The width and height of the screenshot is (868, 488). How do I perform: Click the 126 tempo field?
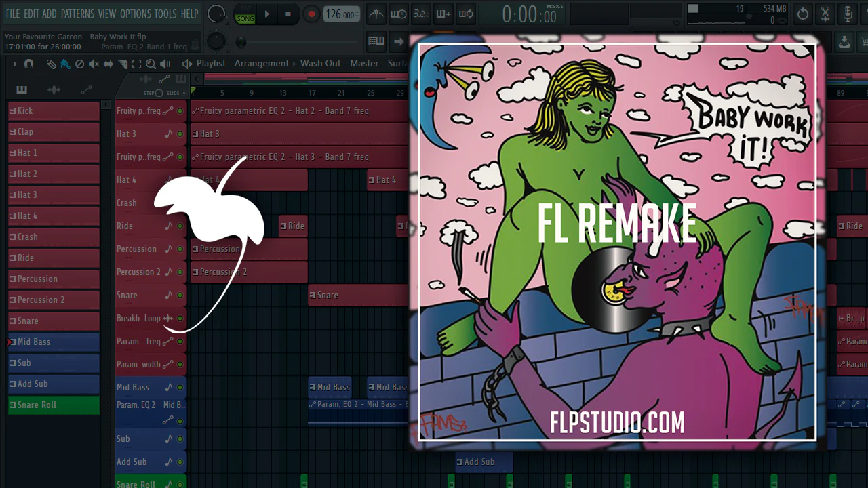[341, 14]
